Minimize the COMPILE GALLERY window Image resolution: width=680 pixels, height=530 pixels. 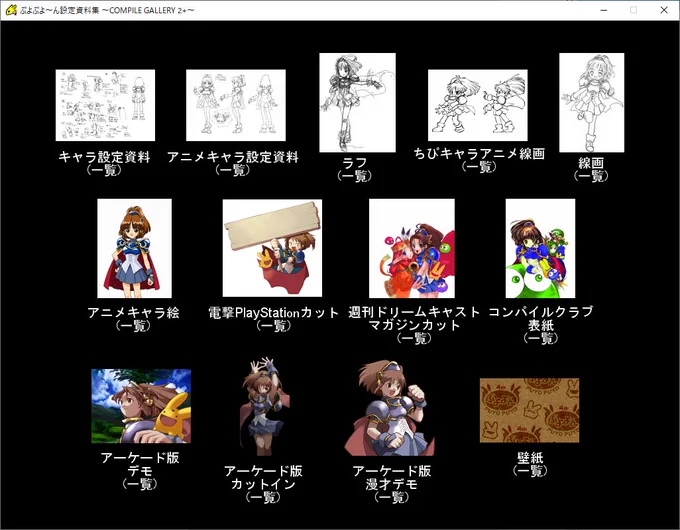pos(604,10)
